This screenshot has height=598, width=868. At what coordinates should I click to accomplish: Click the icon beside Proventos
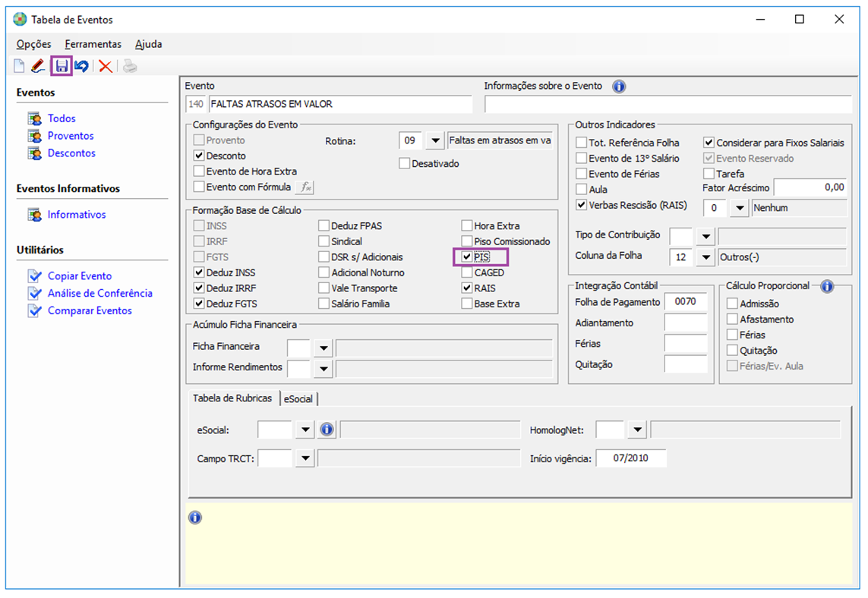pyautogui.click(x=35, y=136)
